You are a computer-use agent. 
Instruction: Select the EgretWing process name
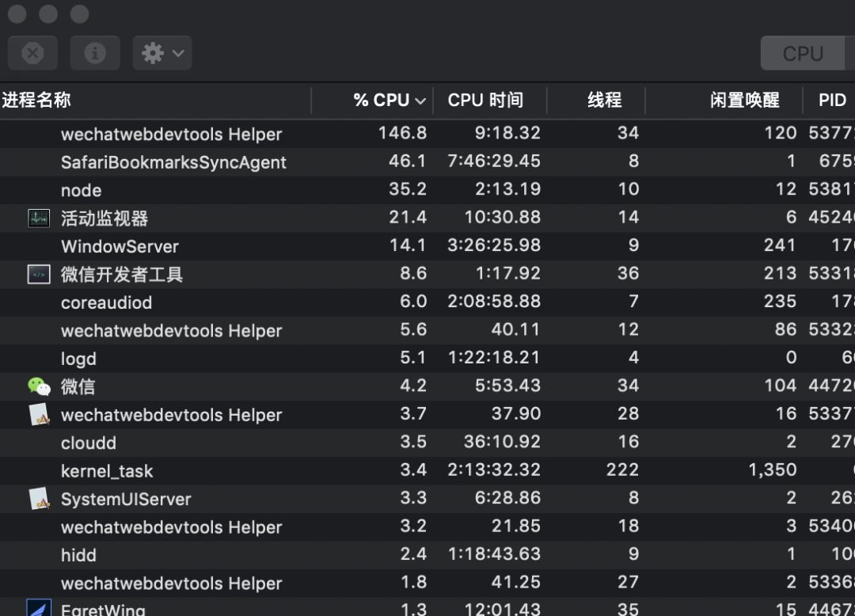(103, 610)
